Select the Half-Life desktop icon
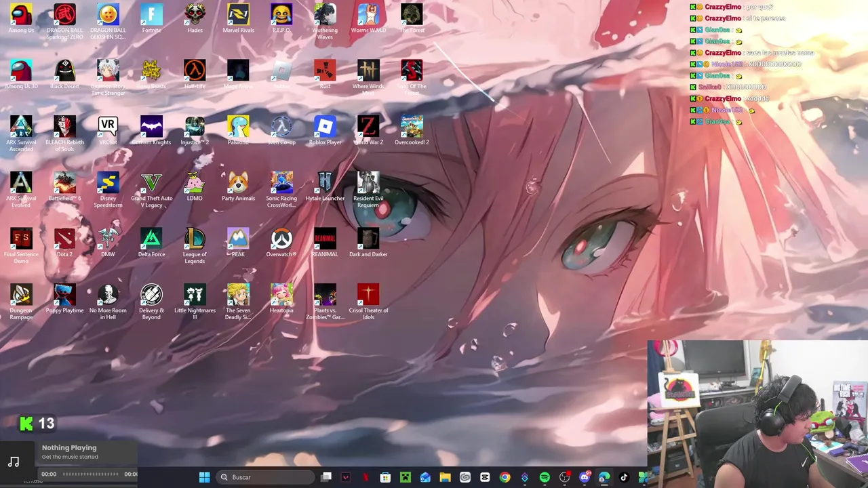 pyautogui.click(x=195, y=75)
